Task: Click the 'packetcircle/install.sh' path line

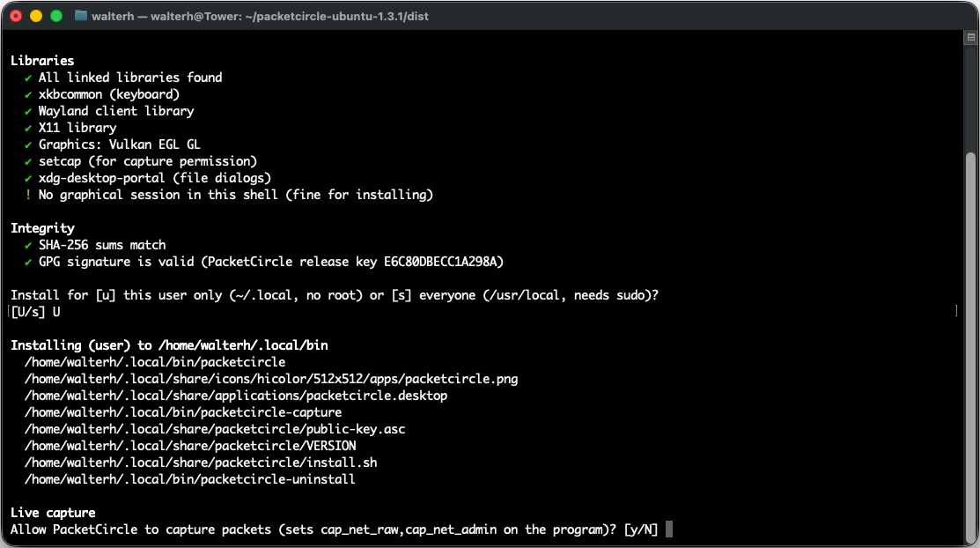Action: click(x=201, y=463)
